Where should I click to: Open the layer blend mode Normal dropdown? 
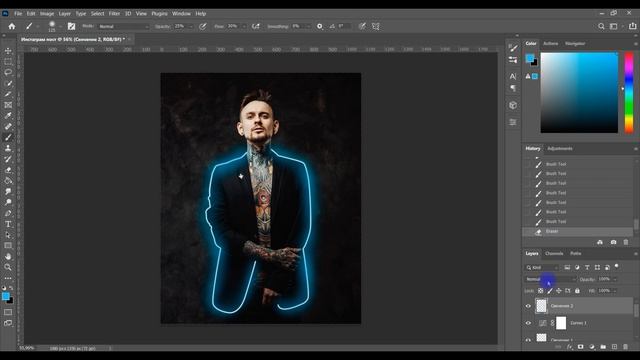tap(550, 279)
